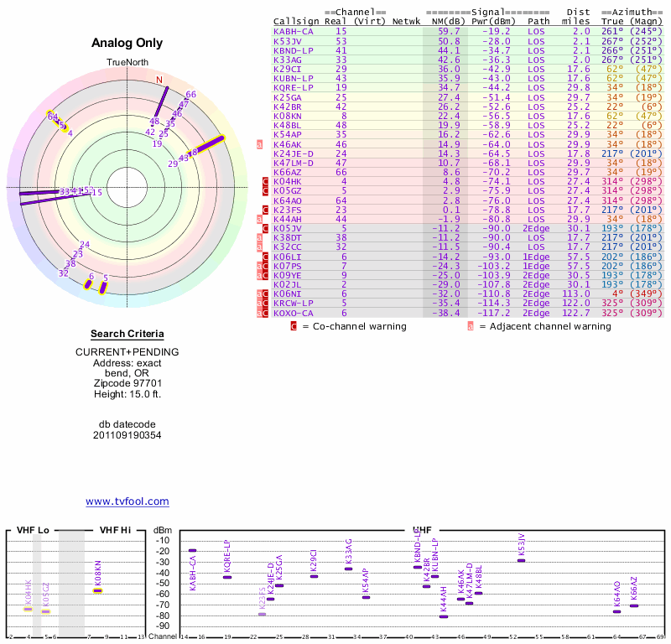Click the K29CI callsign entry
This screenshot has width=671, height=644.
[x=288, y=69]
